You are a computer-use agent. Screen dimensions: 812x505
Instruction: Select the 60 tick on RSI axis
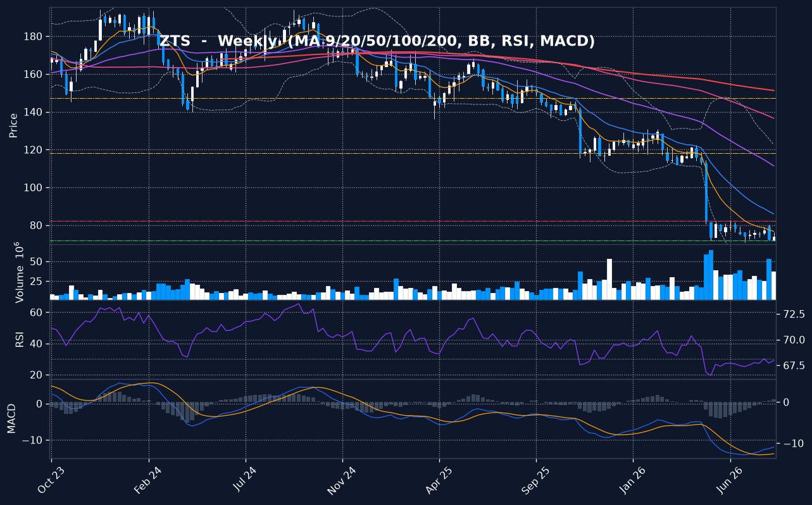pos(37,313)
